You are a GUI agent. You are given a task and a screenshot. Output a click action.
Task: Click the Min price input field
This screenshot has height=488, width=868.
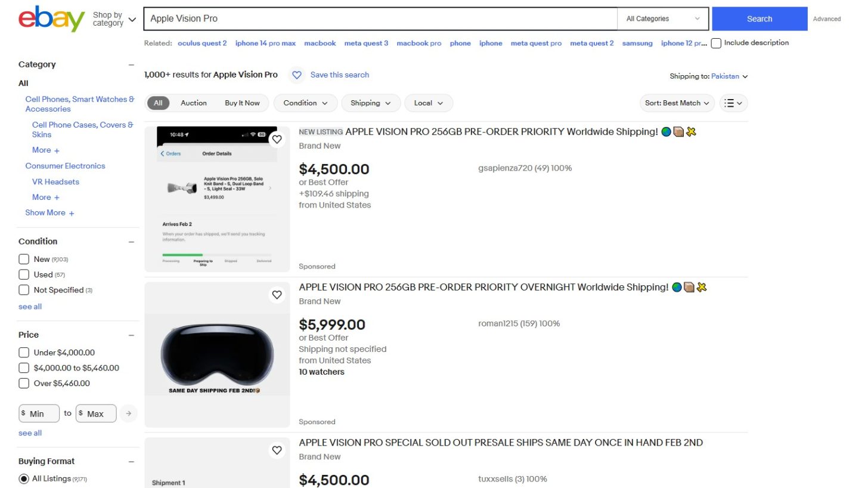tap(39, 413)
